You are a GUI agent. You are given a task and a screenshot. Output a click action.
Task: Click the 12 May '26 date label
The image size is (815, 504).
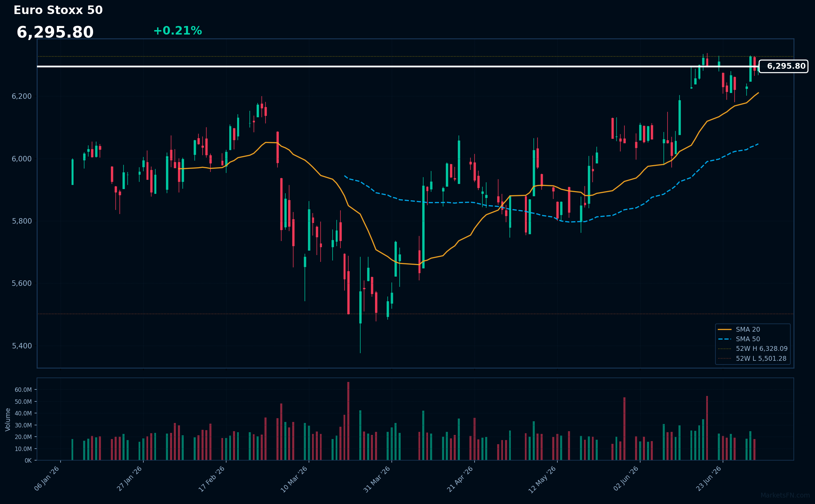tap(543, 479)
